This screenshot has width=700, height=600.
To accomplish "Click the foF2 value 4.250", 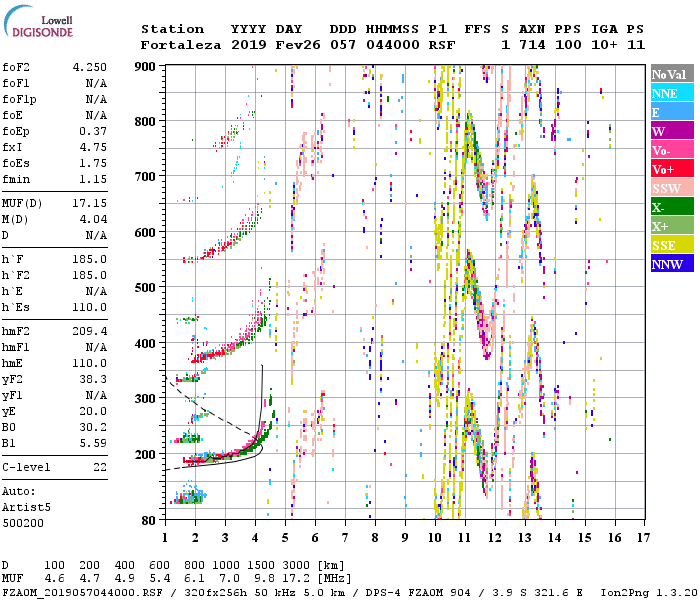I will [90, 67].
